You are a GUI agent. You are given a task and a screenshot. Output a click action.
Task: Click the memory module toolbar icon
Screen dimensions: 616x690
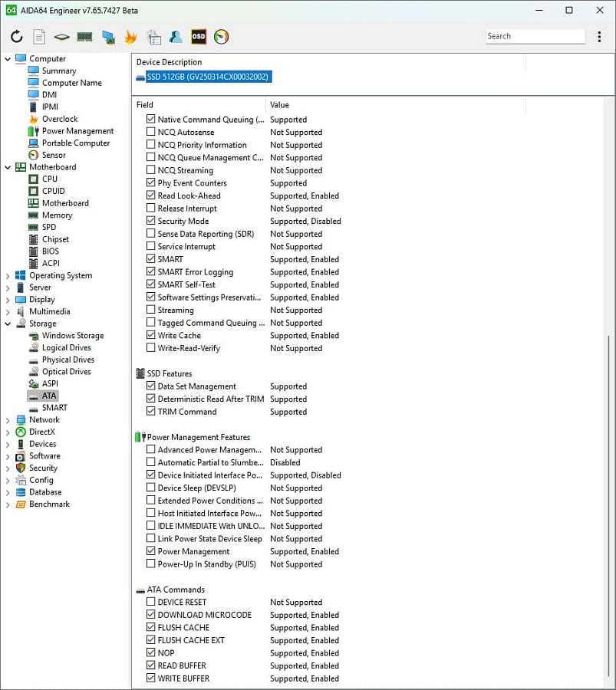pos(84,37)
